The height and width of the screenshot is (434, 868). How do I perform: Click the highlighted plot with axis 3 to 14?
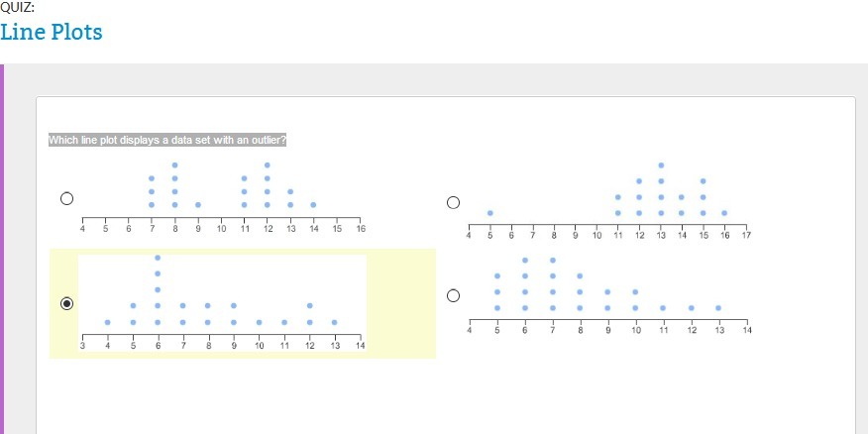222,303
